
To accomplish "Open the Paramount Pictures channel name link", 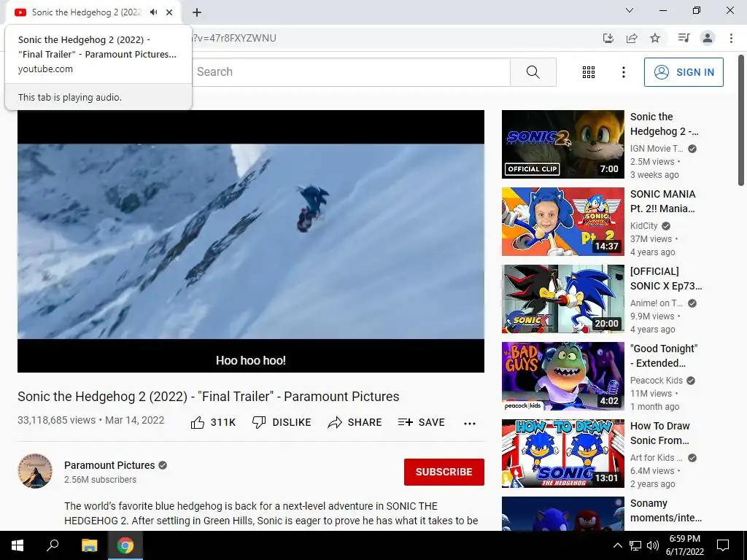I will click(x=109, y=465).
